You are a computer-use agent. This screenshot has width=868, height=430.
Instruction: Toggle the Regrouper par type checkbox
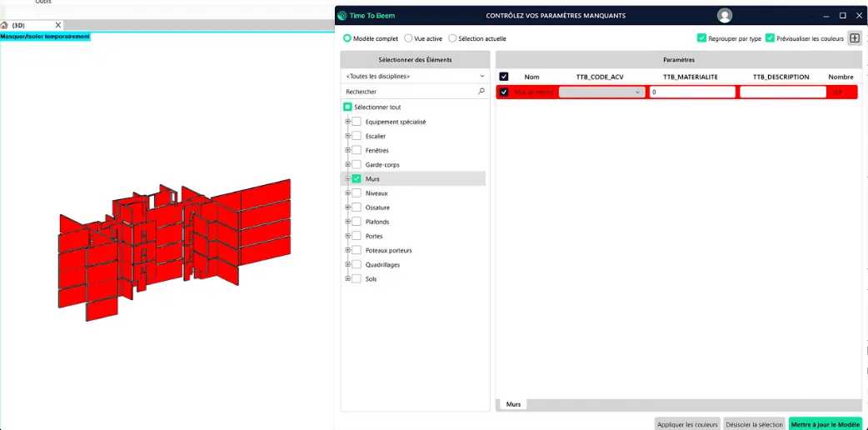click(x=701, y=38)
